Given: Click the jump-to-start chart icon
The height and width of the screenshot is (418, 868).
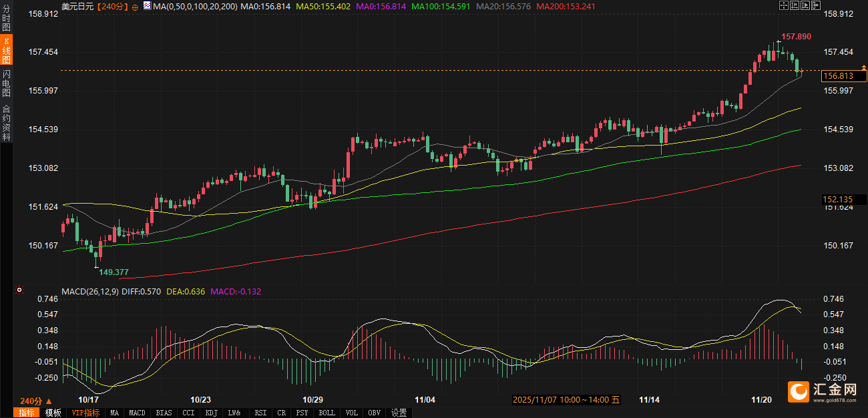Looking at the screenshot, I should (795, 5).
